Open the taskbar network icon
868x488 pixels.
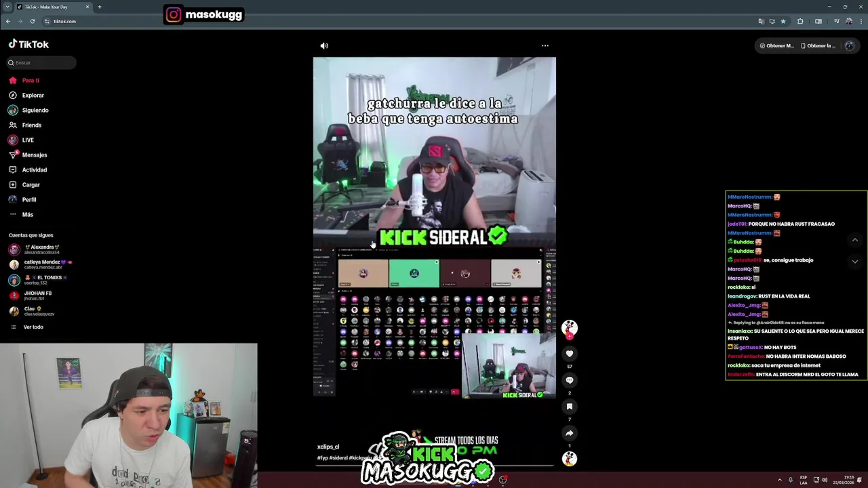pos(816,480)
